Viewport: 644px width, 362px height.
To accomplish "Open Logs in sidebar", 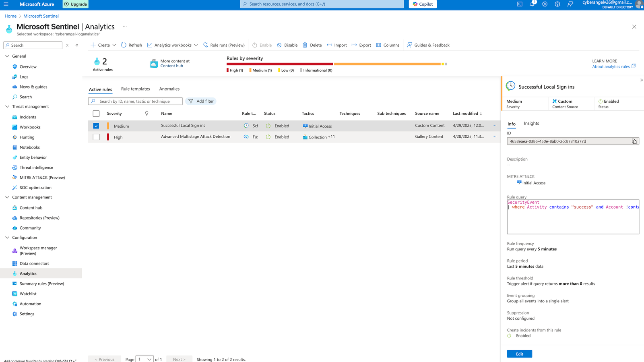I will (x=24, y=77).
